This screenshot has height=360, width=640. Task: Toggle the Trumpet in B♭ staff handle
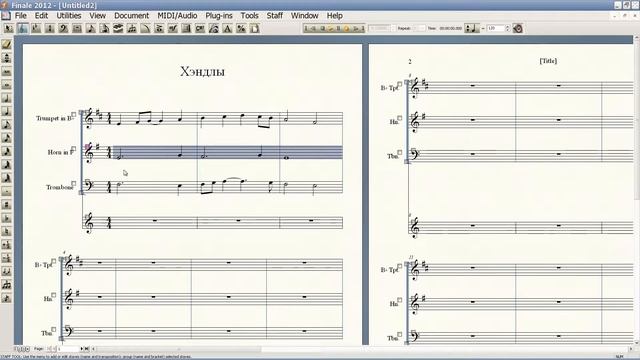point(73,115)
